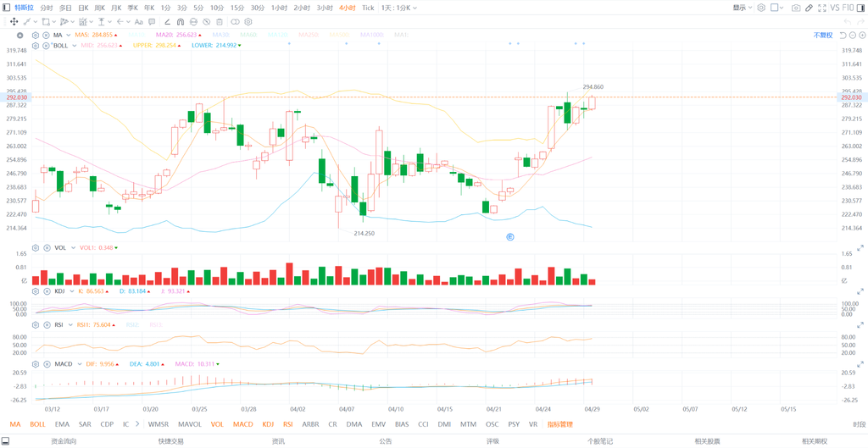The height and width of the screenshot is (448, 868).
Task: Switch to Tick timeframe tab
Action: 368,8
